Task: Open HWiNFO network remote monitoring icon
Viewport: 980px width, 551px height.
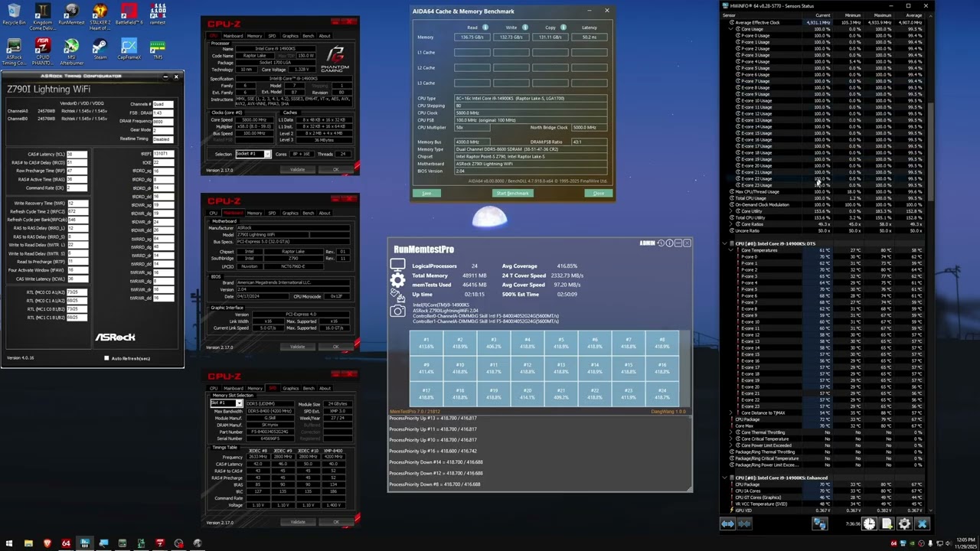Action: point(820,523)
